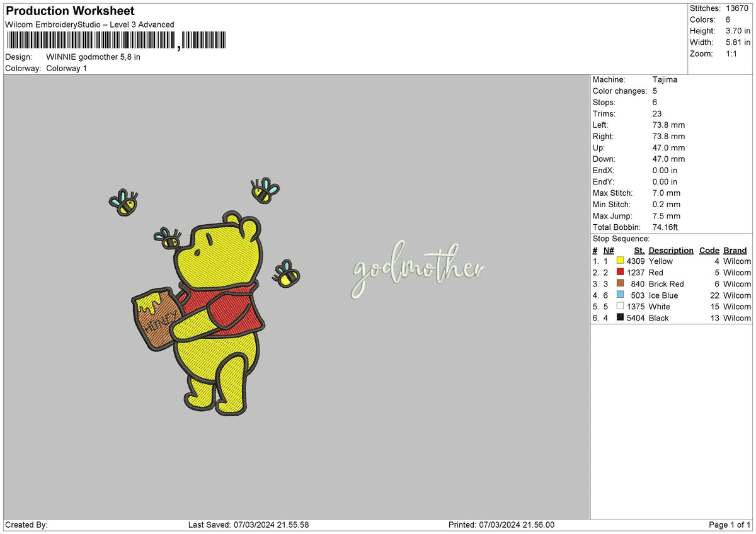756x534 pixels.
Task: Click the 'Right:' measurement label
Action: click(x=603, y=136)
